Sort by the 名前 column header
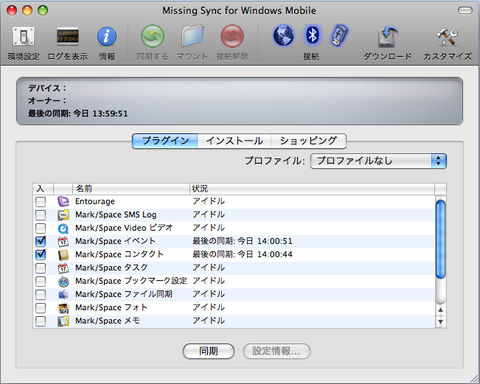480x384 pixels. click(131, 189)
